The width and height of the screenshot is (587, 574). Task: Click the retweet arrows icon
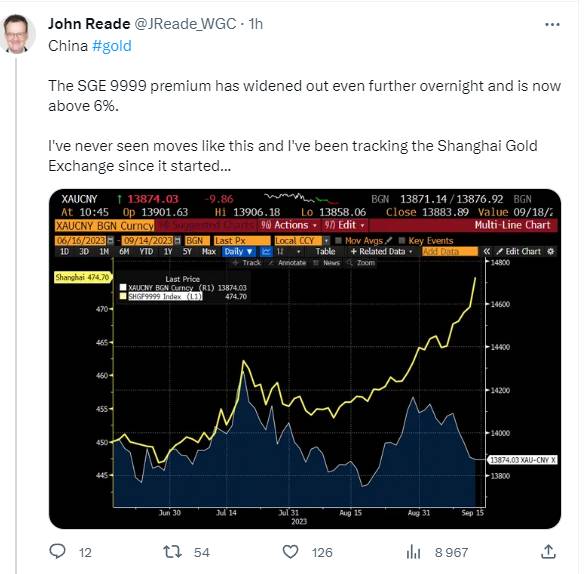coord(172,552)
